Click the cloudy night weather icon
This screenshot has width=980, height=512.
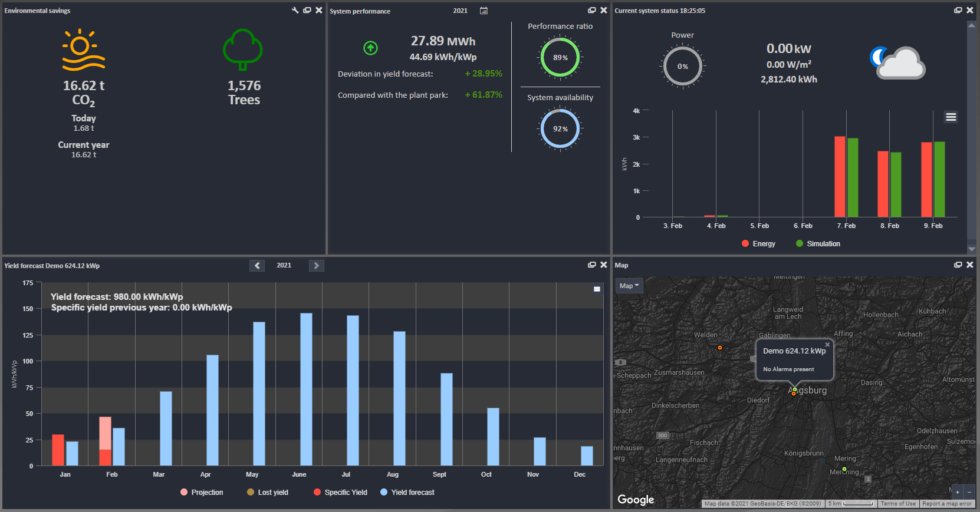897,62
